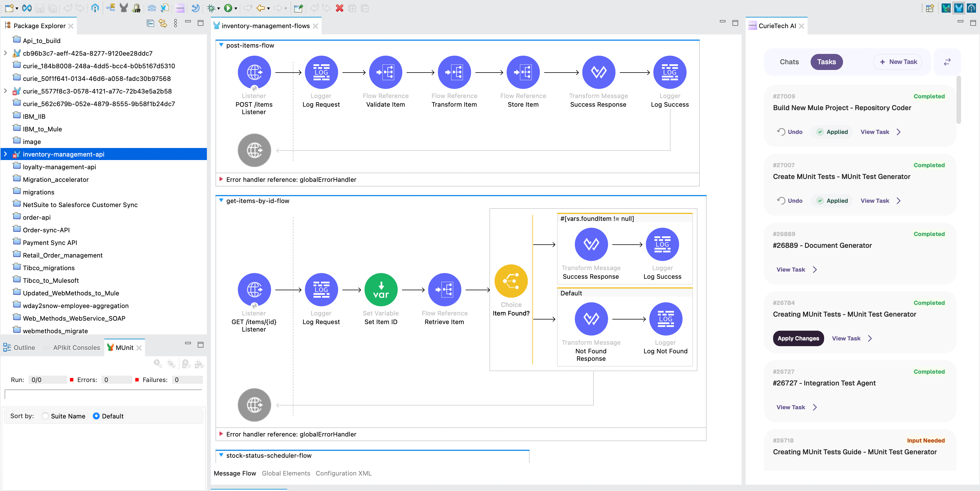The width and height of the screenshot is (980, 491).
Task: Open the Configuration XML tab
Action: pyautogui.click(x=343, y=473)
